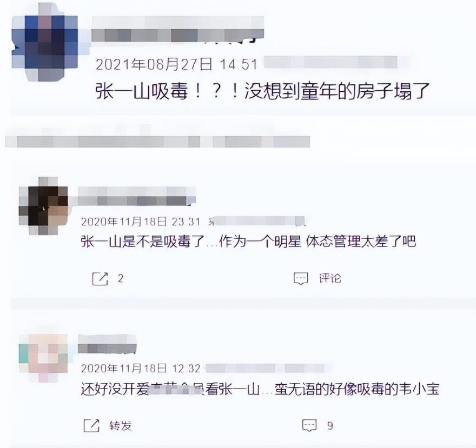Select timestamp 2020年11月18日 23:31
476x448 pixels.
(x=141, y=222)
